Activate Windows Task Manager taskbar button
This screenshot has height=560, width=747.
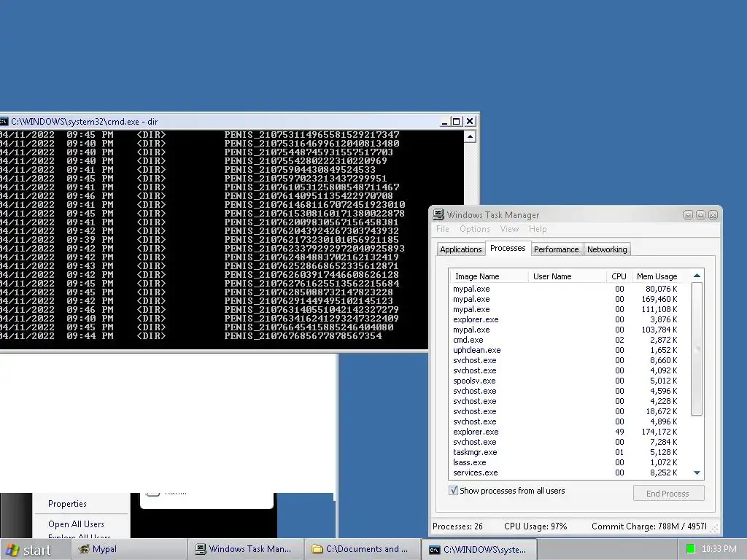[245, 549]
